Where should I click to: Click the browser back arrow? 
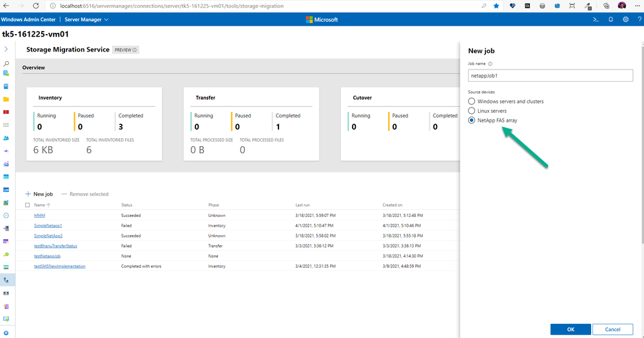(x=6, y=6)
